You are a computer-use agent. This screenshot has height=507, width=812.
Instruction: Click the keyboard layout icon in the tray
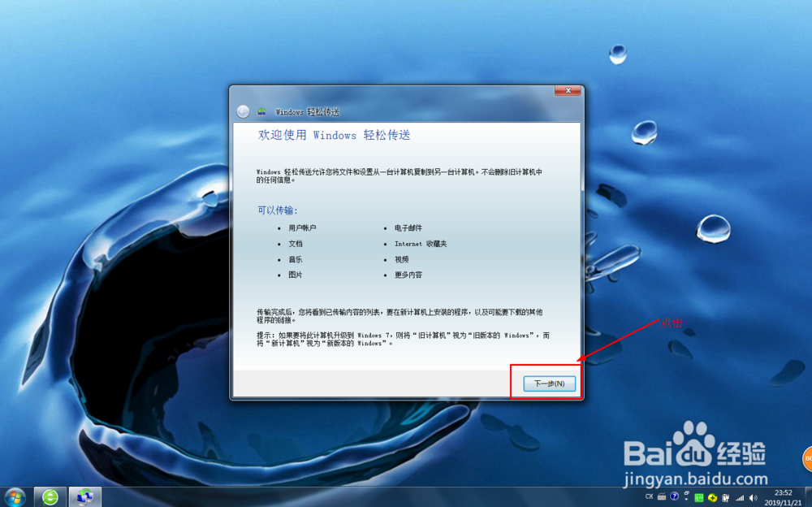coord(660,496)
